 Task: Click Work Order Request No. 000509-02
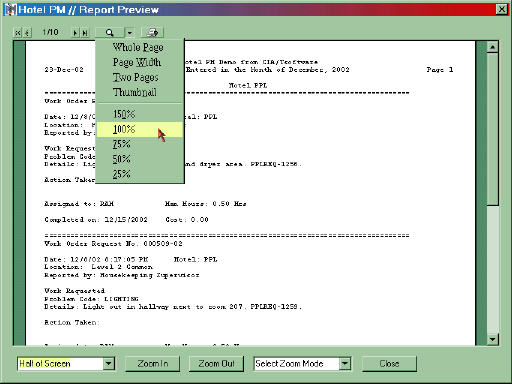pos(114,244)
